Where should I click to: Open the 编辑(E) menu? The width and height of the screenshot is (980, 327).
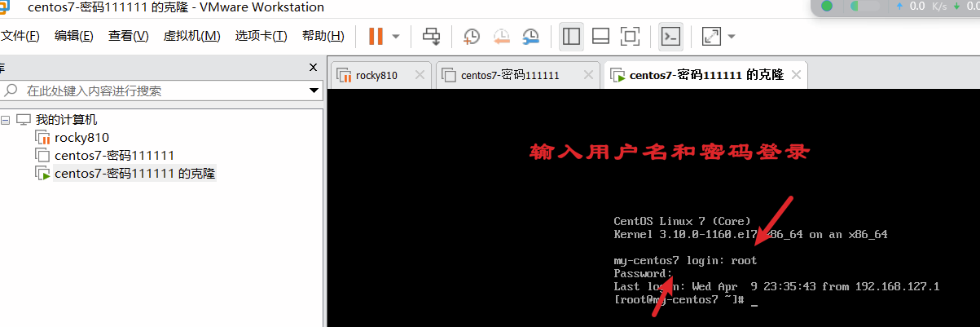coord(74,36)
